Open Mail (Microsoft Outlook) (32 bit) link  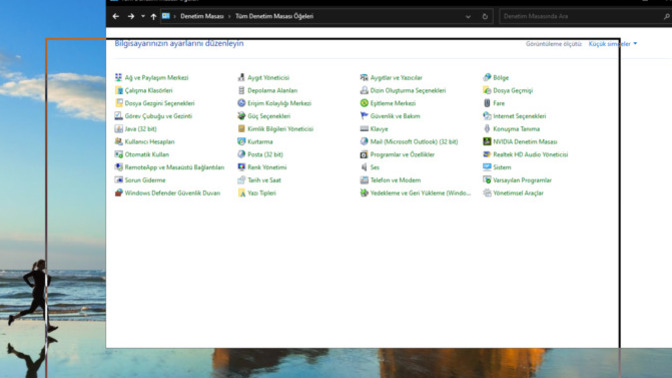(x=414, y=142)
